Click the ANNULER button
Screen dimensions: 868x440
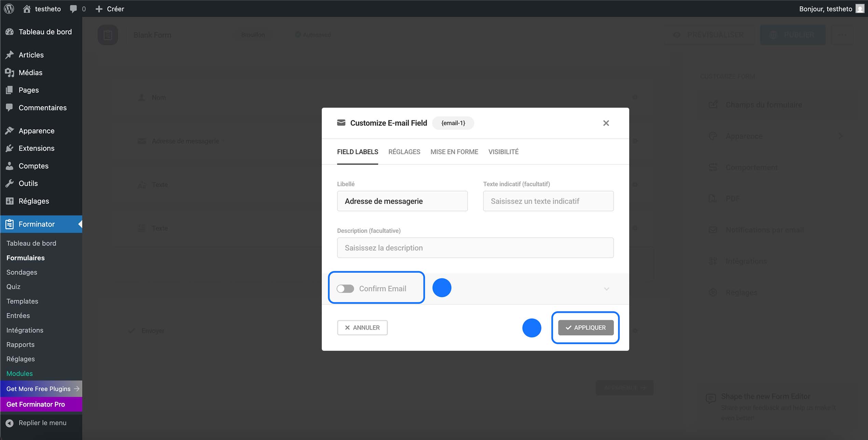point(362,327)
